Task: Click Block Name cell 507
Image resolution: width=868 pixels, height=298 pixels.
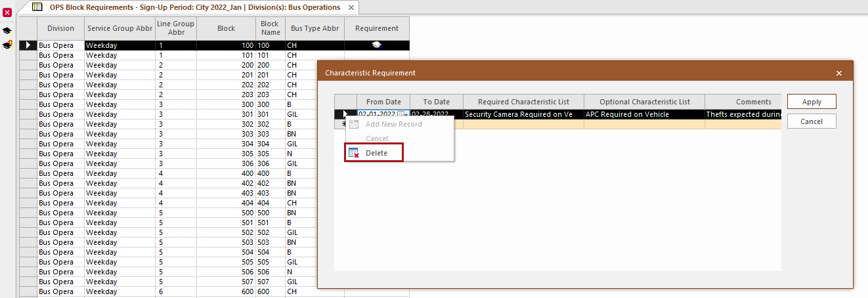Action: click(x=270, y=282)
